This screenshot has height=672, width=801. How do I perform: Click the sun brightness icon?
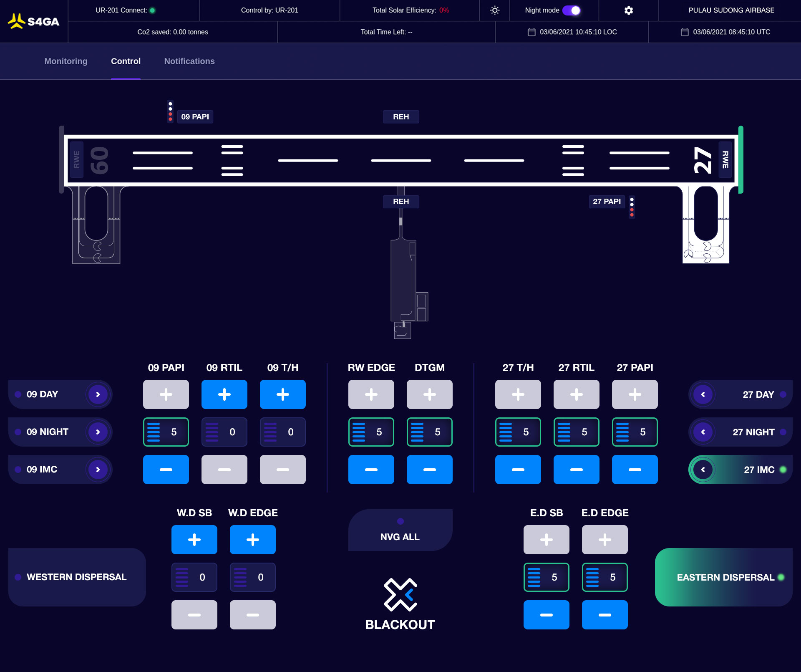click(x=495, y=10)
